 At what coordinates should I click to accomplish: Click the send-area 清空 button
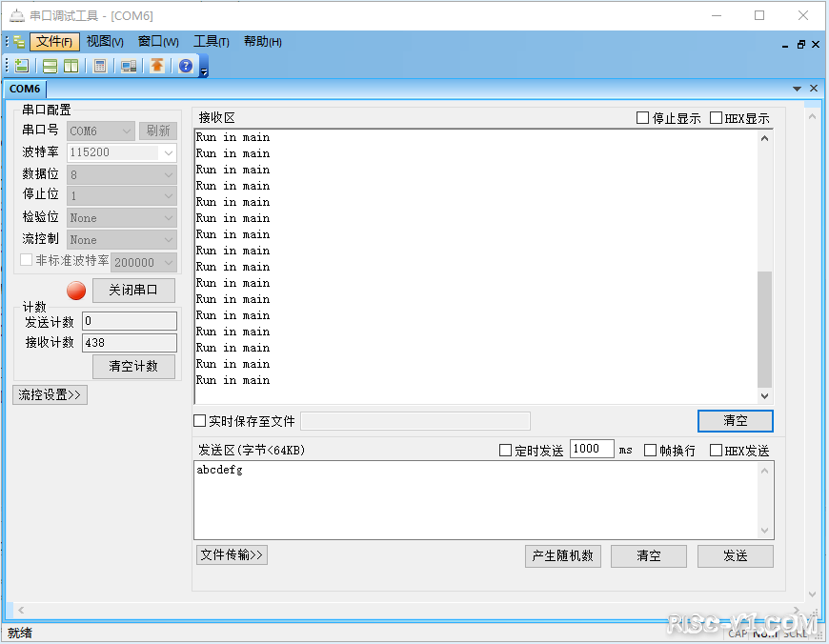coord(649,556)
